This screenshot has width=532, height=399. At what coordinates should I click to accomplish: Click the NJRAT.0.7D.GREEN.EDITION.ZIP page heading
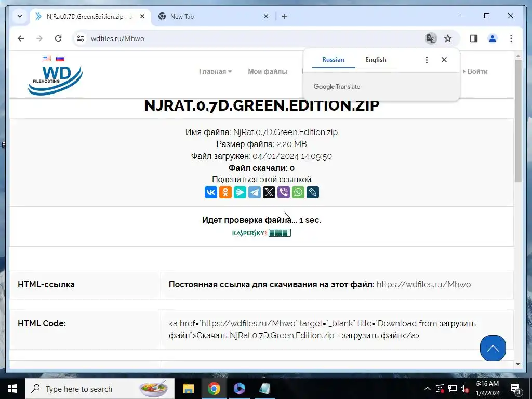262,105
